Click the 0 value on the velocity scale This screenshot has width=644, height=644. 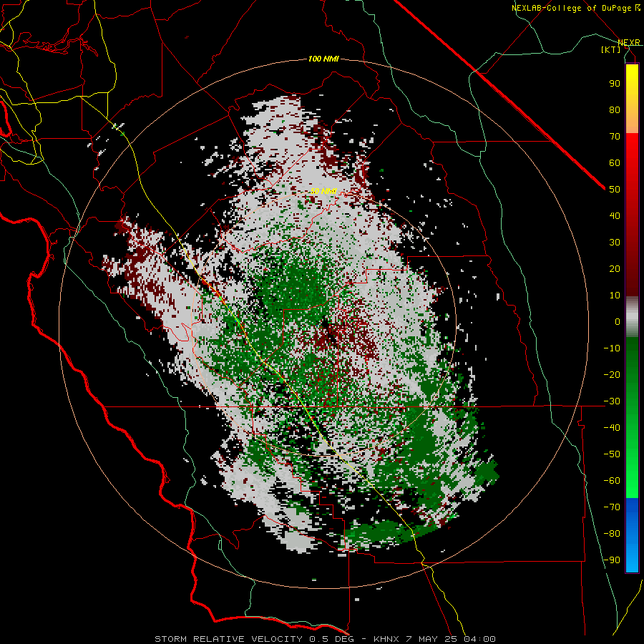point(618,322)
